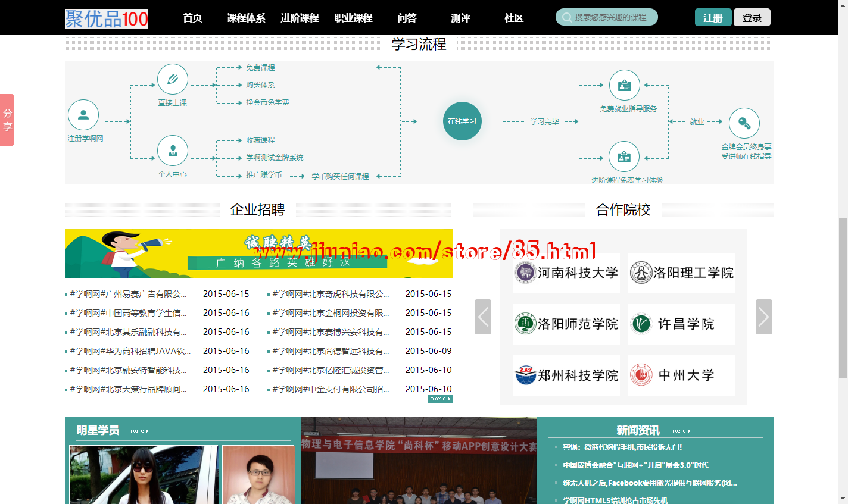The image size is (848, 504).
Task: Click the search magnifier icon
Action: tap(567, 17)
